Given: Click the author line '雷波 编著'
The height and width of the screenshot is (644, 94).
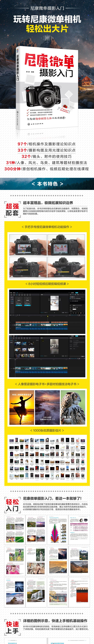Looking at the screenshot, I should click(30, 72).
